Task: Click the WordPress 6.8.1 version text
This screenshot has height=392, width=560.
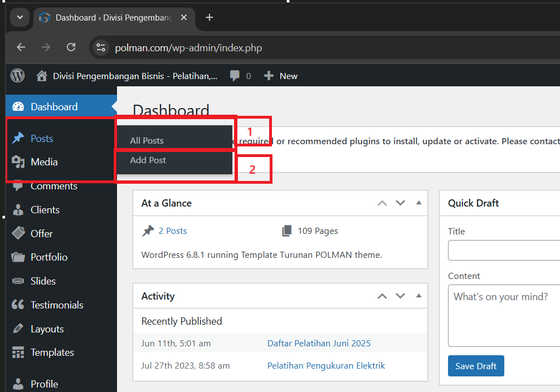Action: pos(262,255)
